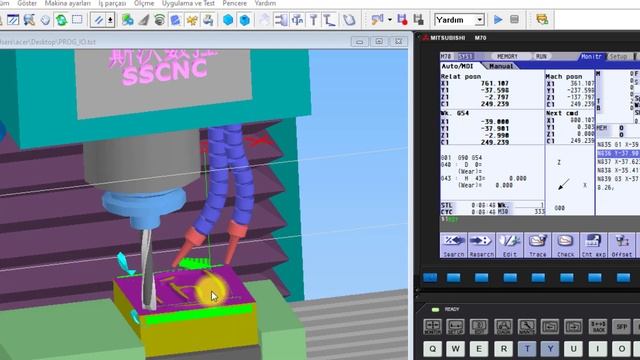Click the blue notebook toolbar icon

[176, 20]
